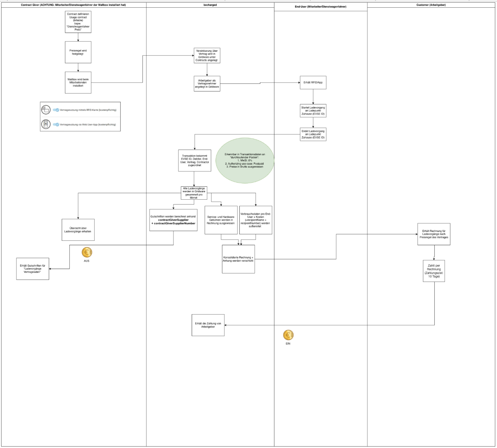Select the End-User swimlane header
Image resolution: width=497 pixels, height=448 pixels.
pyautogui.click(x=321, y=7)
